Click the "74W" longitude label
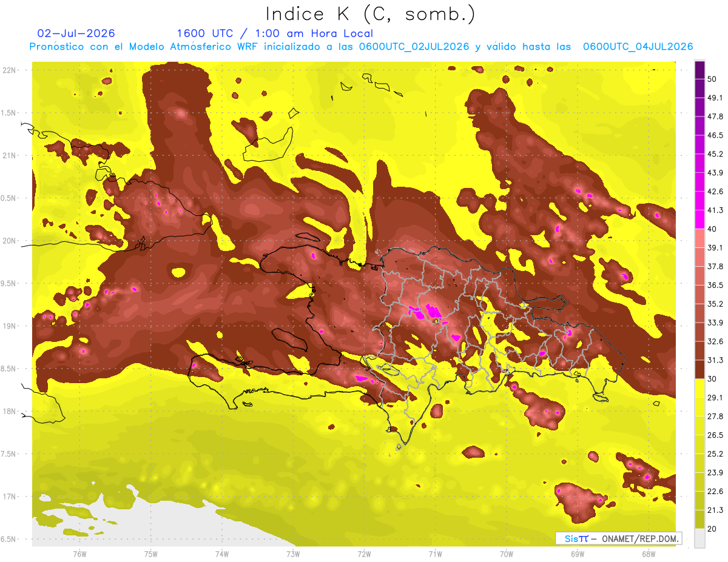Viewport: 728px width, 562px height. pos(222,554)
